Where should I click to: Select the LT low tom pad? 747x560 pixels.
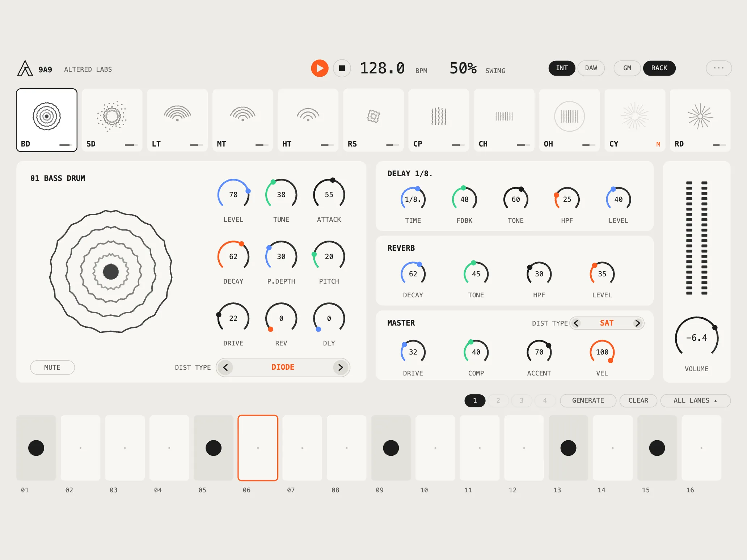pyautogui.click(x=177, y=120)
